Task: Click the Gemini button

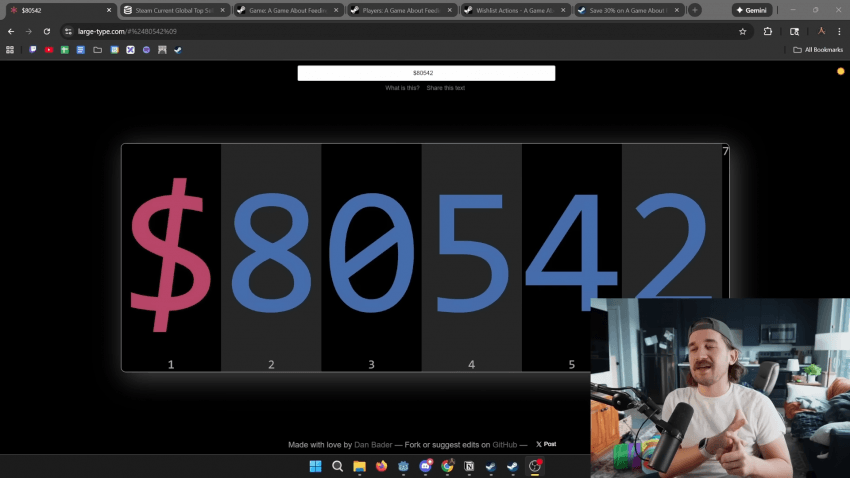Action: (752, 10)
